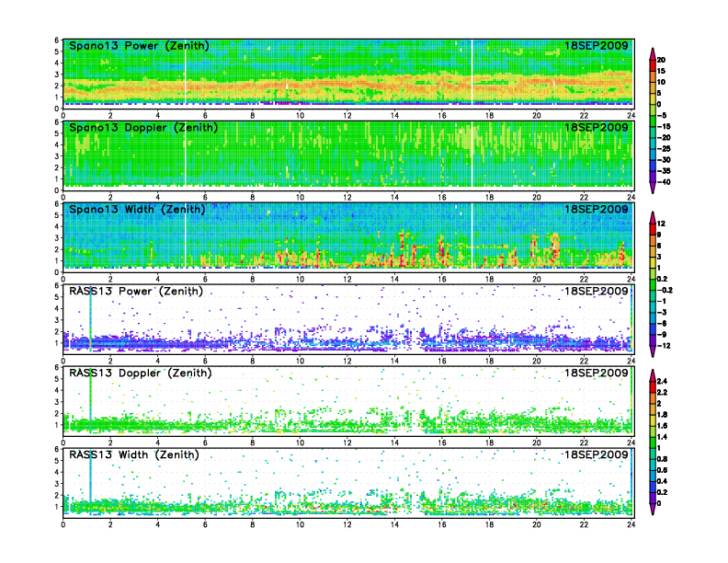Screen dimensions: 728x563
Task: Click the 1.8 label on the bottom colorbar
Action: click(662, 415)
